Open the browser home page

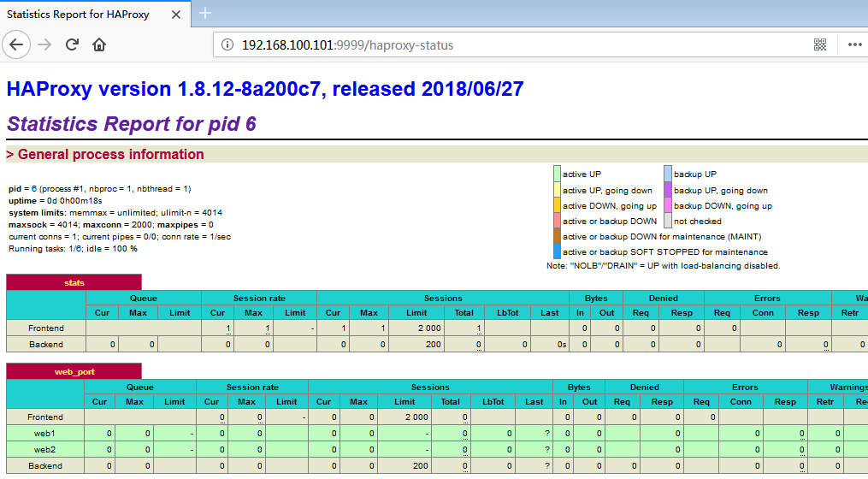click(x=99, y=44)
